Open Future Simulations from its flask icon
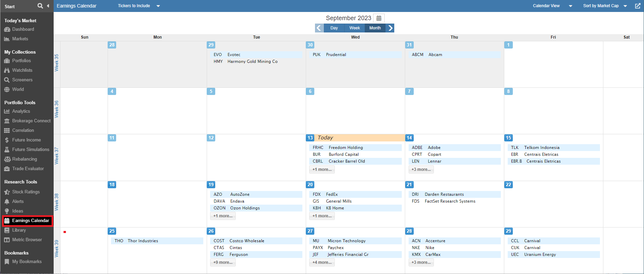 click(x=7, y=150)
